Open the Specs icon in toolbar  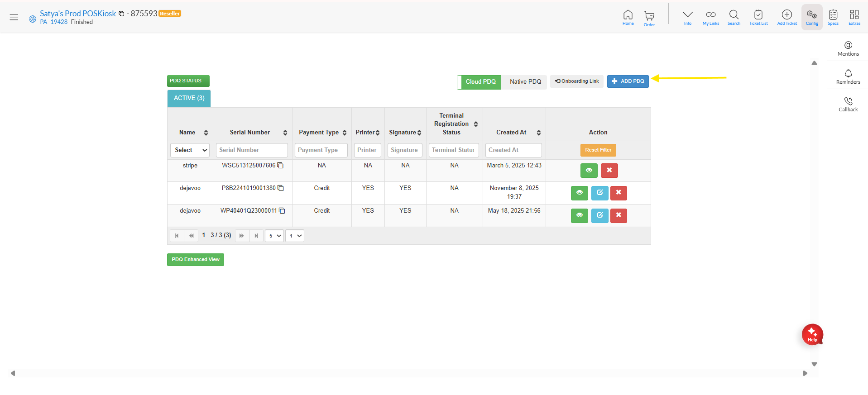(833, 17)
